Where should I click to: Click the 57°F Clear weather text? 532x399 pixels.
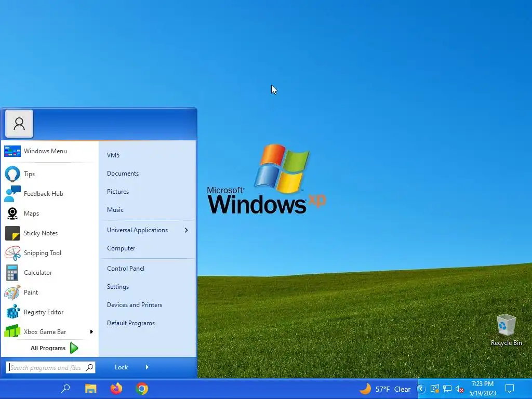click(393, 389)
